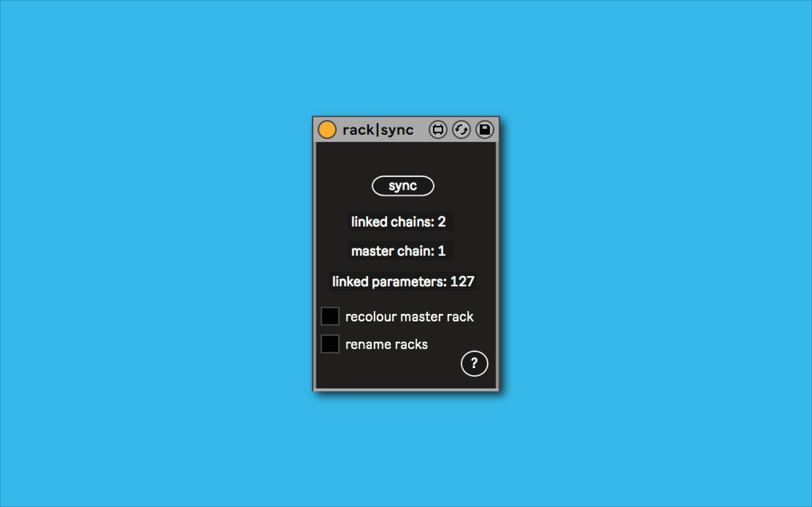812x507 pixels.
Task: Click empty dark area above sync button
Action: coord(403,158)
